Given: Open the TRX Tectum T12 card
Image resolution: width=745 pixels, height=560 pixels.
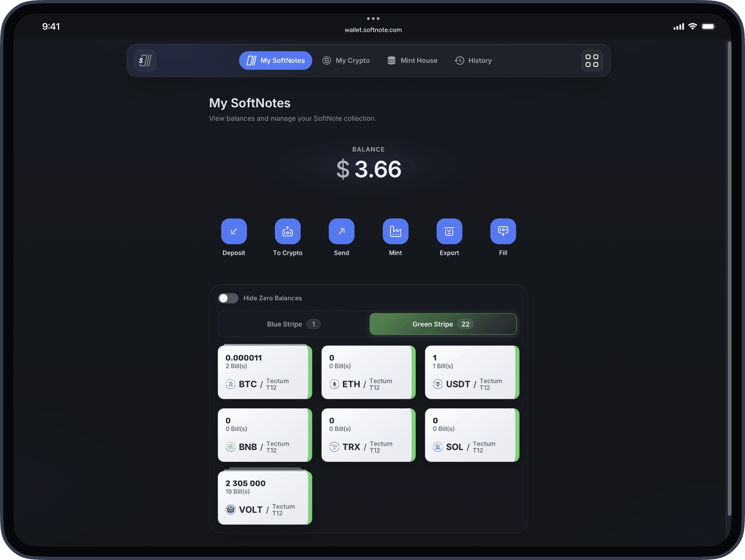Looking at the screenshot, I should point(369,435).
